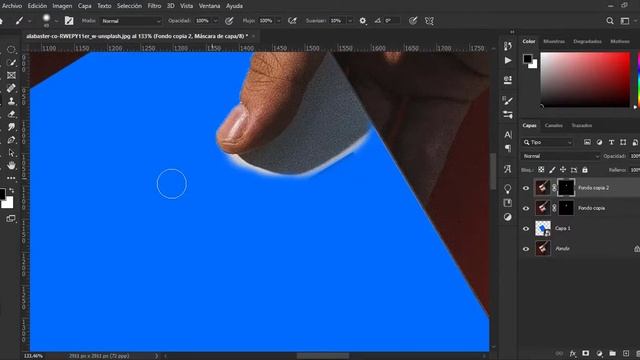Open brush blending Modo dropdown

[131, 21]
